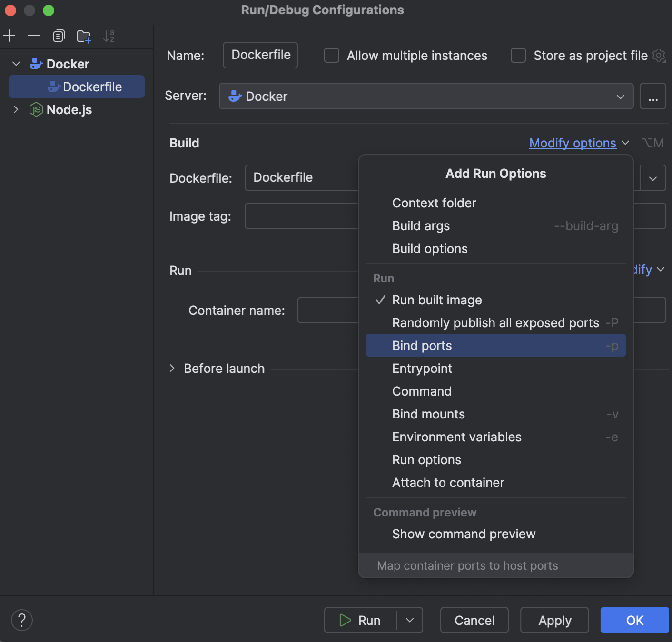The width and height of the screenshot is (672, 642).
Task: Open the gear icon near Store as project file
Action: (x=659, y=55)
